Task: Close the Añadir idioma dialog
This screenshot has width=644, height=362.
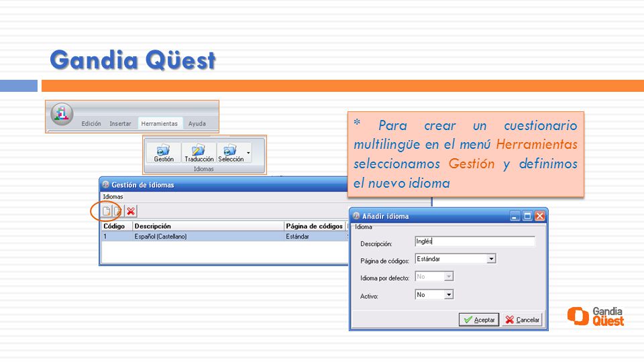Action: tap(539, 217)
